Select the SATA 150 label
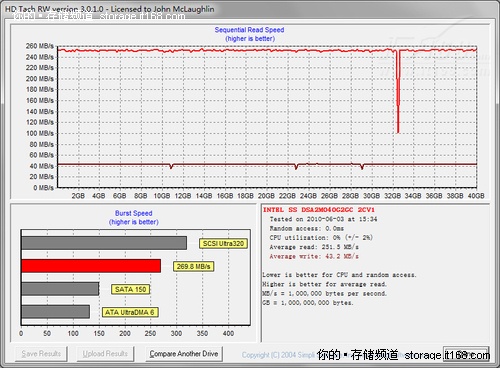This screenshot has width=500, height=368. (x=131, y=289)
